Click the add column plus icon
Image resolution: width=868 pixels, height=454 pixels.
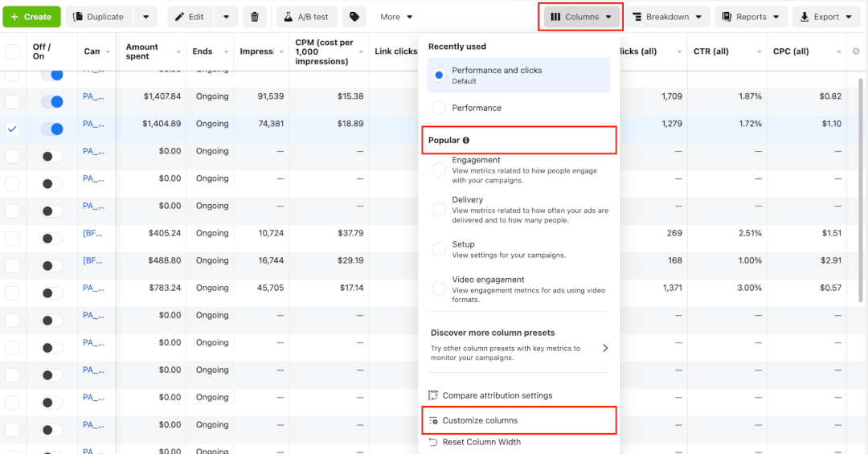[857, 51]
